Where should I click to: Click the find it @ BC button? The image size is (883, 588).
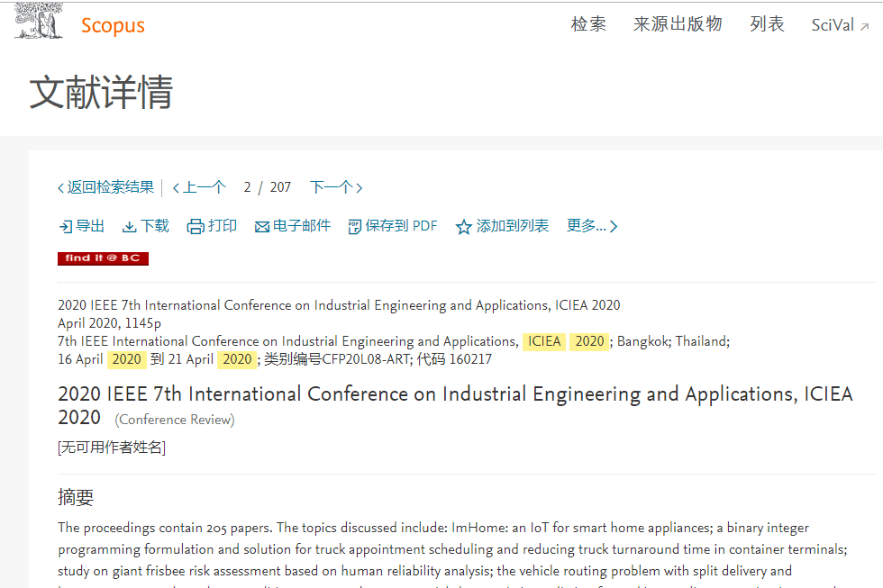pos(103,258)
